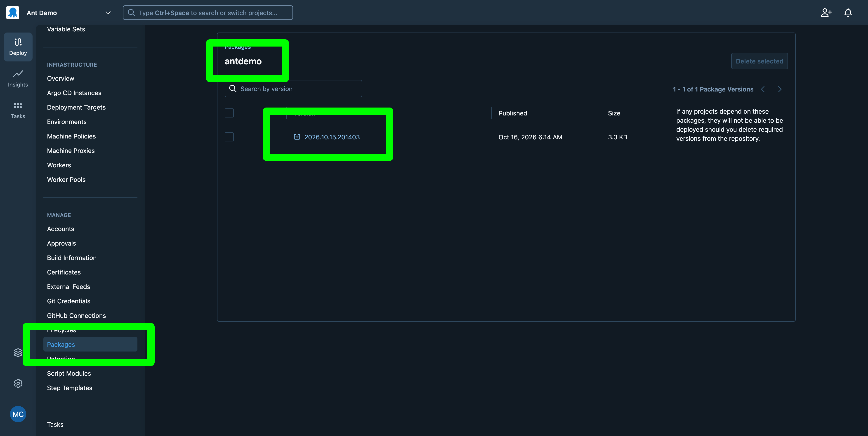Click the invite user icon
This screenshot has width=868, height=436.
[x=826, y=13]
